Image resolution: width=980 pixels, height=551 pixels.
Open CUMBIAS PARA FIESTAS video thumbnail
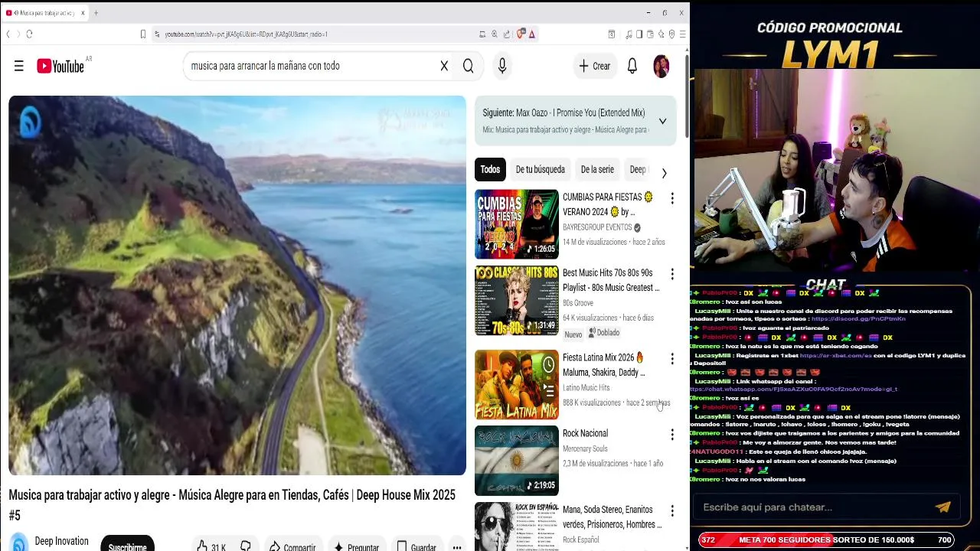click(x=517, y=223)
